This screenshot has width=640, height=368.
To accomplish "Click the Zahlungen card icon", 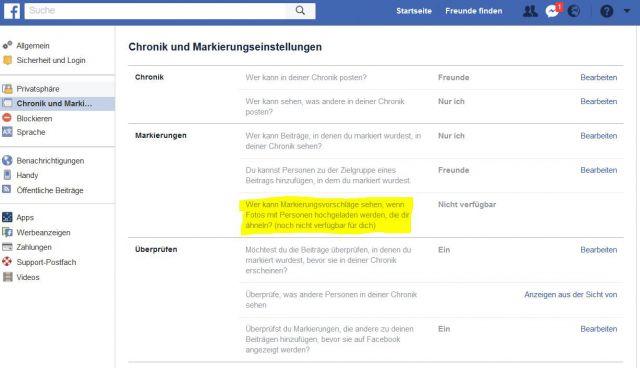I will pos(7,247).
